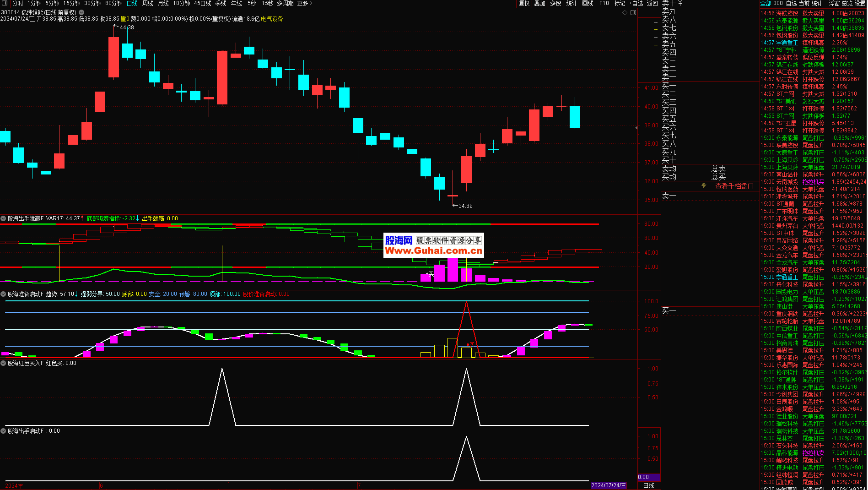Click the 卖均 label in order book

point(669,169)
